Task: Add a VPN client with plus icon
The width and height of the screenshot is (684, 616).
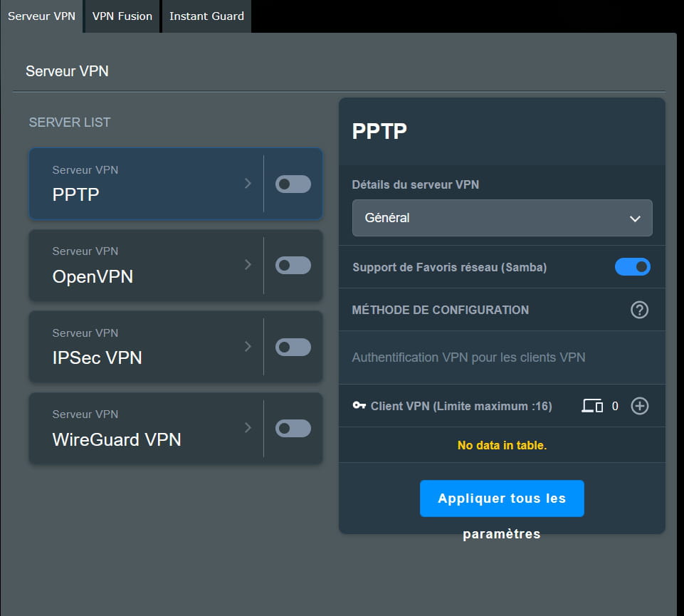Action: pos(639,406)
